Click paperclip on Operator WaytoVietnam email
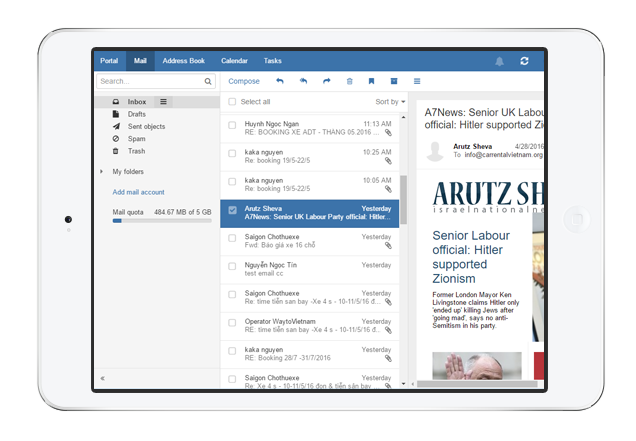Screen dimensions: 636x441 (x=388, y=330)
